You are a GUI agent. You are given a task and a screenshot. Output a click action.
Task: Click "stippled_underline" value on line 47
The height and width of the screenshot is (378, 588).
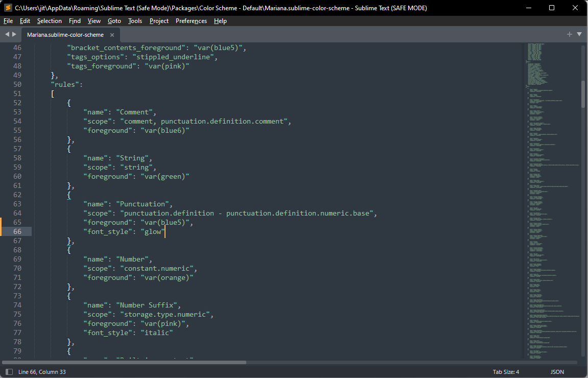pos(173,57)
